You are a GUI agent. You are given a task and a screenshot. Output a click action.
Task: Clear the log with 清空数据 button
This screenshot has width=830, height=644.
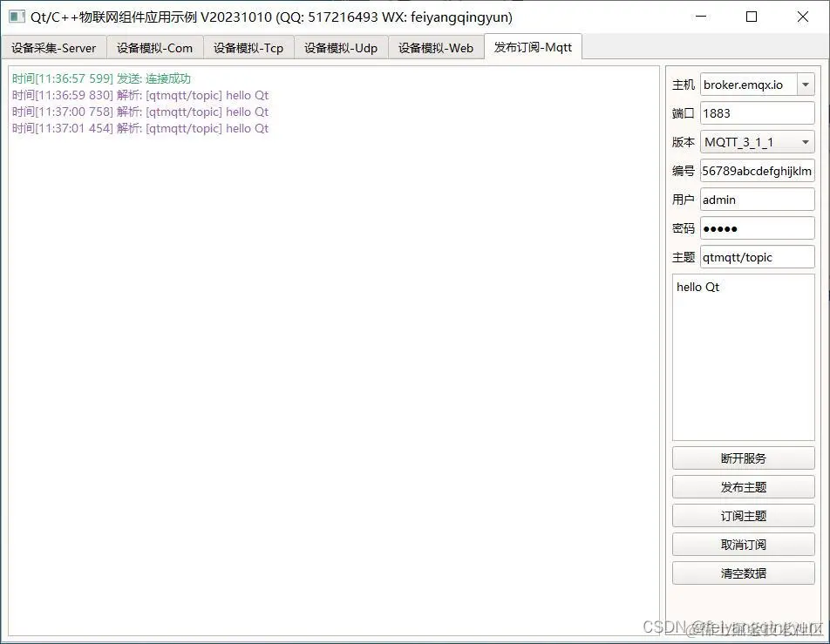pyautogui.click(x=743, y=573)
